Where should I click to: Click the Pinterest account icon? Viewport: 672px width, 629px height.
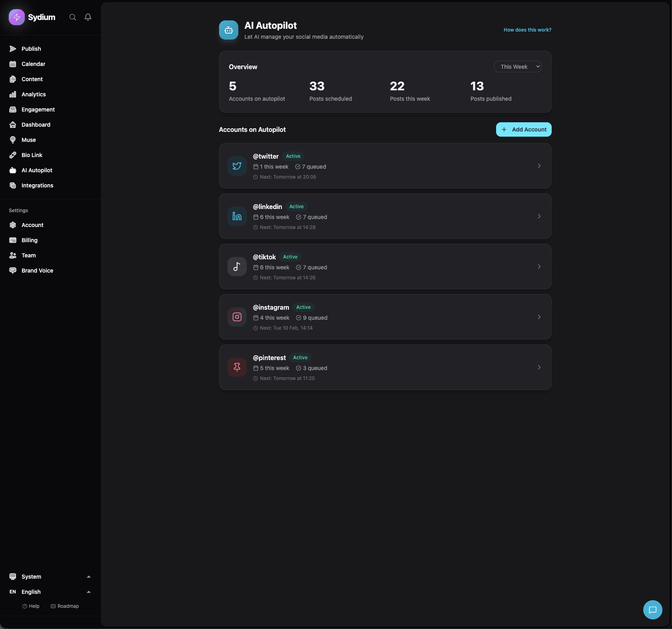click(x=237, y=367)
